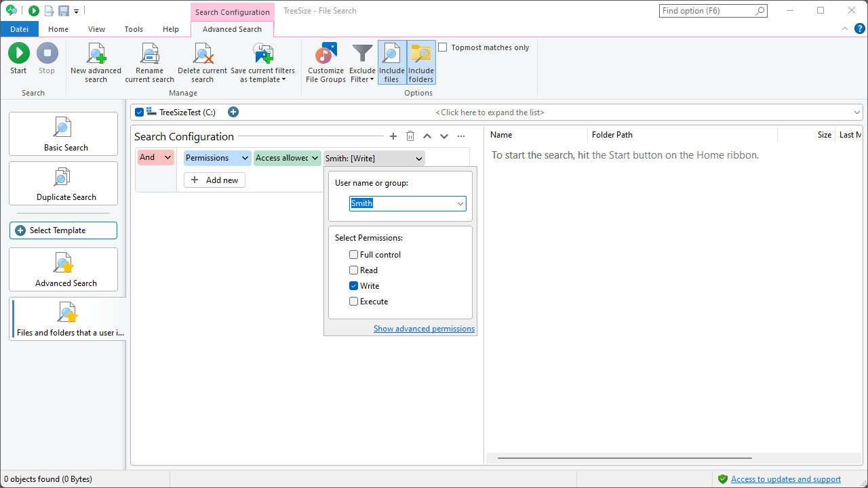This screenshot has width=868, height=488.
Task: Expand the And operator dropdown
Action: tap(156, 157)
